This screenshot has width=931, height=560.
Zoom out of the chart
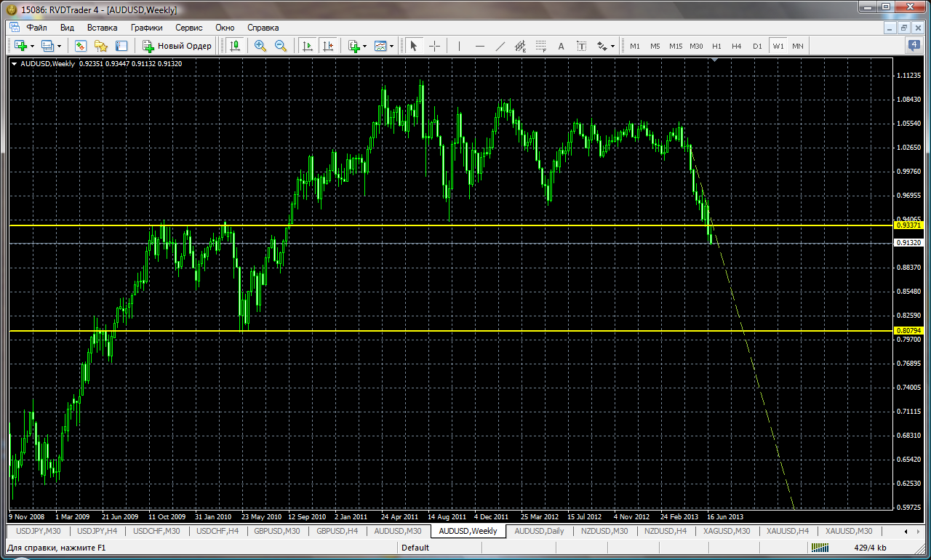click(281, 46)
